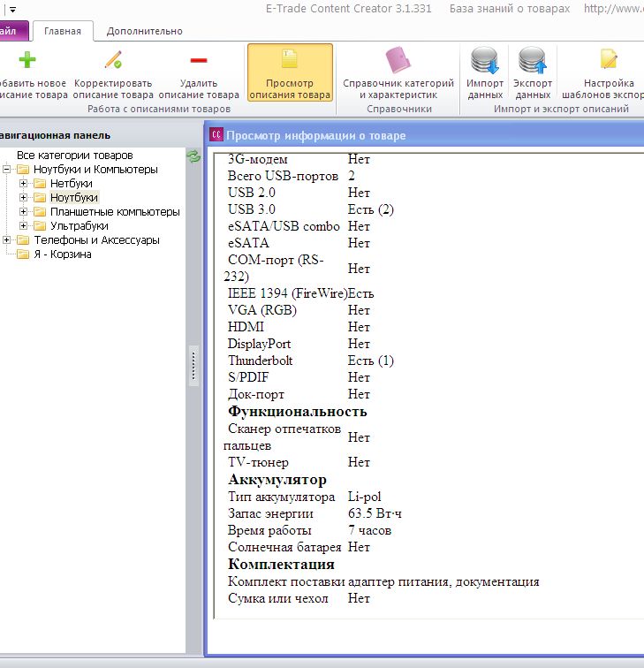Select the Планшетные компьютеры category label
The height and width of the screenshot is (668, 644).
(115, 212)
